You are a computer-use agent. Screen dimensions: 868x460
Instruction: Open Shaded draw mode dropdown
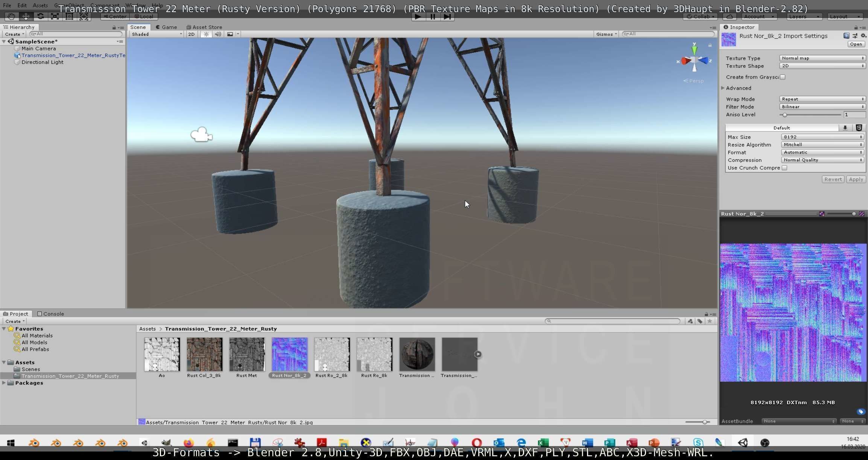tap(157, 34)
